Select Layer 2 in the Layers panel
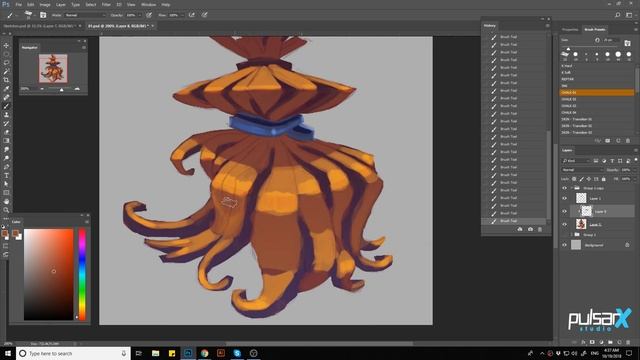The image size is (640, 360). tap(595, 225)
